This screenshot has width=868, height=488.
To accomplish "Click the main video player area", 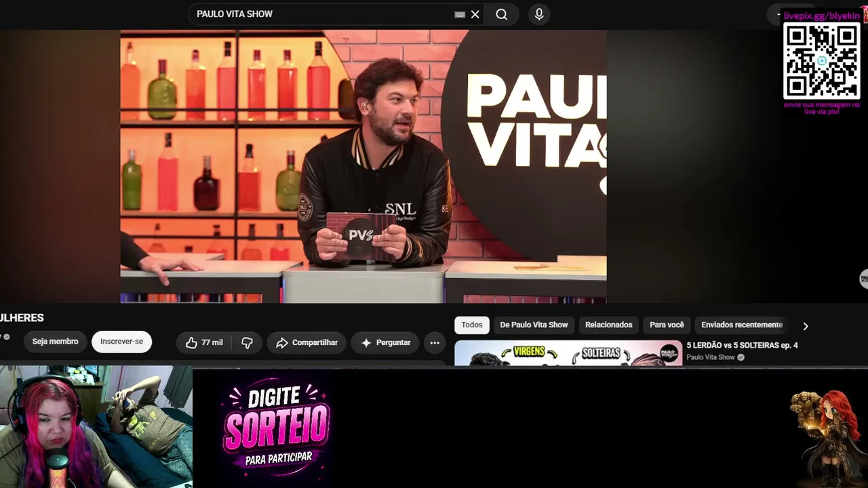I will tap(363, 166).
